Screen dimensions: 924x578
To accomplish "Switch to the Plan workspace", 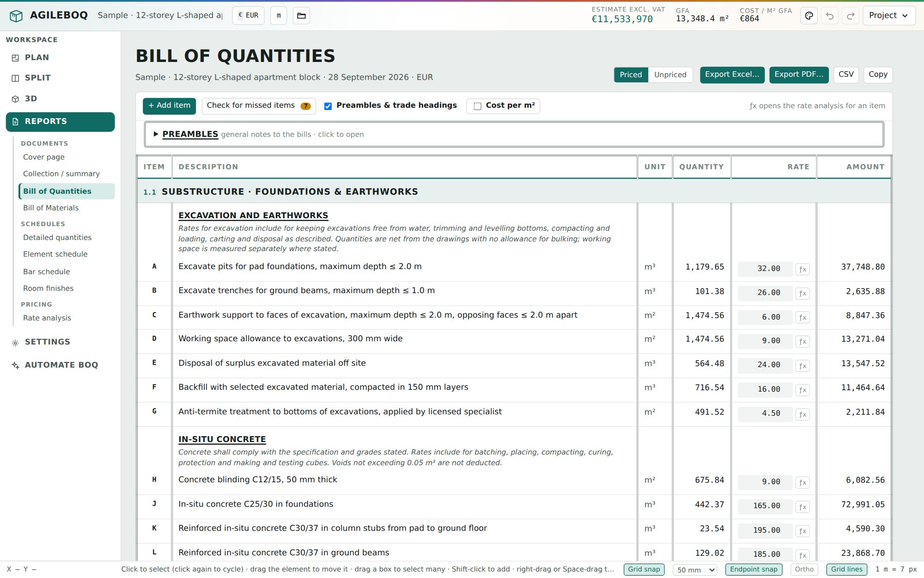I will tap(60, 57).
